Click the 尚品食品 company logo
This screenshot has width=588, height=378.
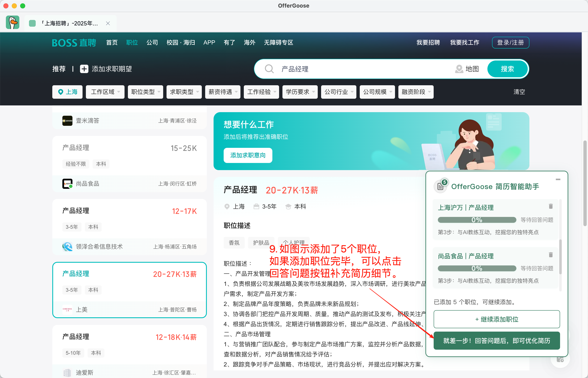click(x=67, y=184)
